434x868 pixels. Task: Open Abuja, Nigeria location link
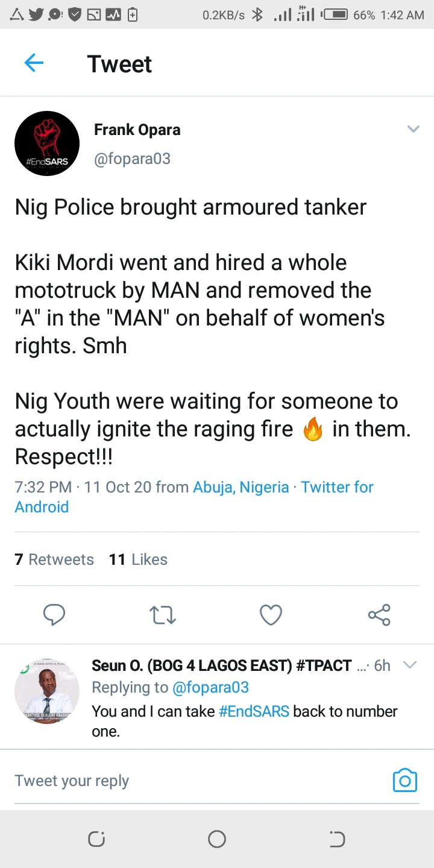(x=241, y=487)
